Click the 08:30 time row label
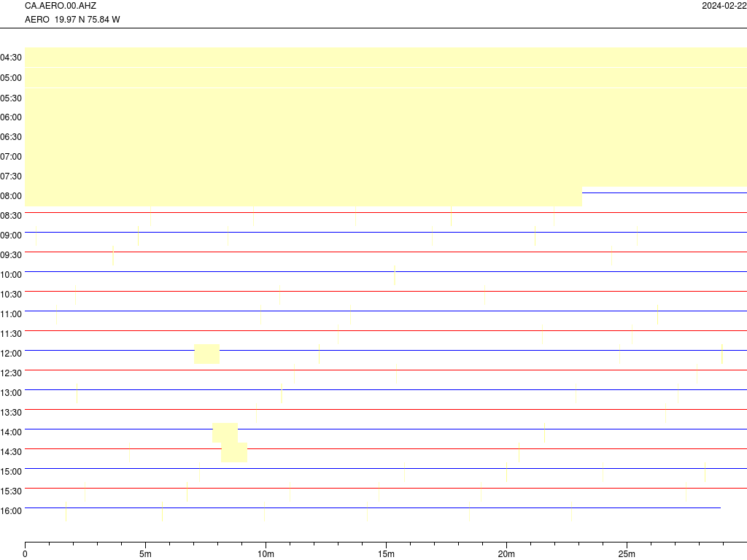This screenshot has width=747, height=560. coord(11,216)
